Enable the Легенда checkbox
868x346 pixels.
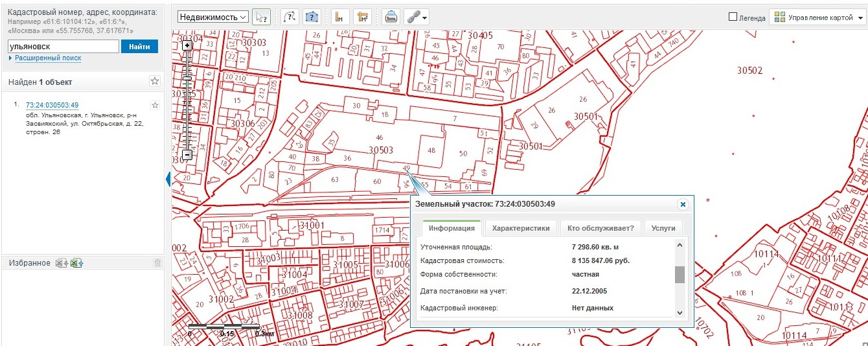coord(733,17)
